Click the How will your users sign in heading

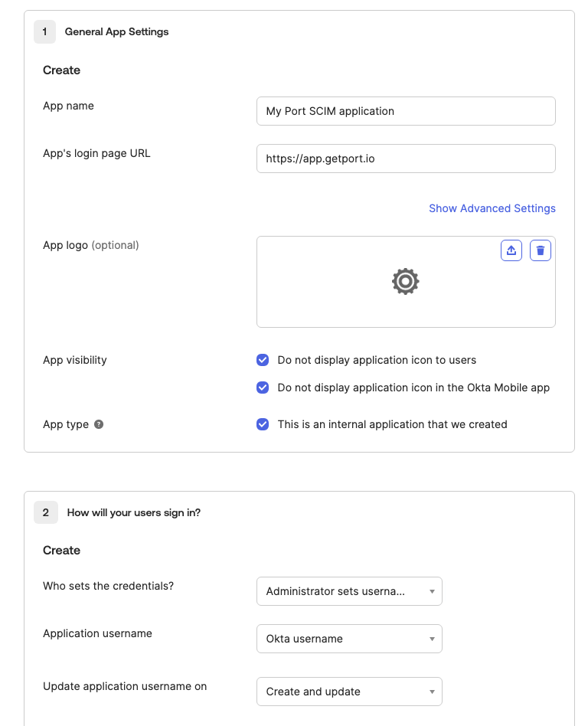pyautogui.click(x=134, y=512)
